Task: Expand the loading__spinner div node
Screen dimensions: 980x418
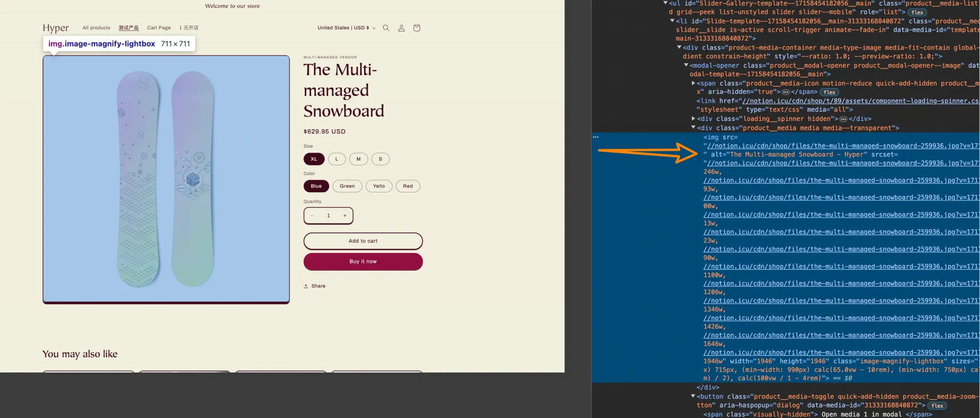Action: (693, 118)
